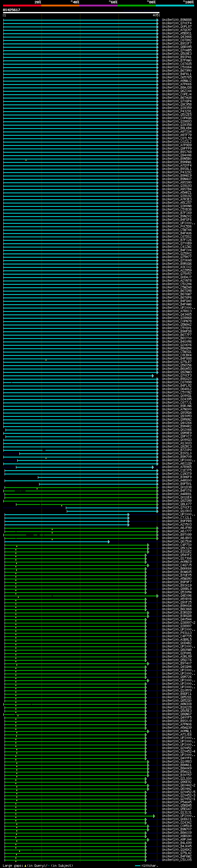
Task: Click the UniRef100_C0PKQ6 label
Action: point(177,118)
